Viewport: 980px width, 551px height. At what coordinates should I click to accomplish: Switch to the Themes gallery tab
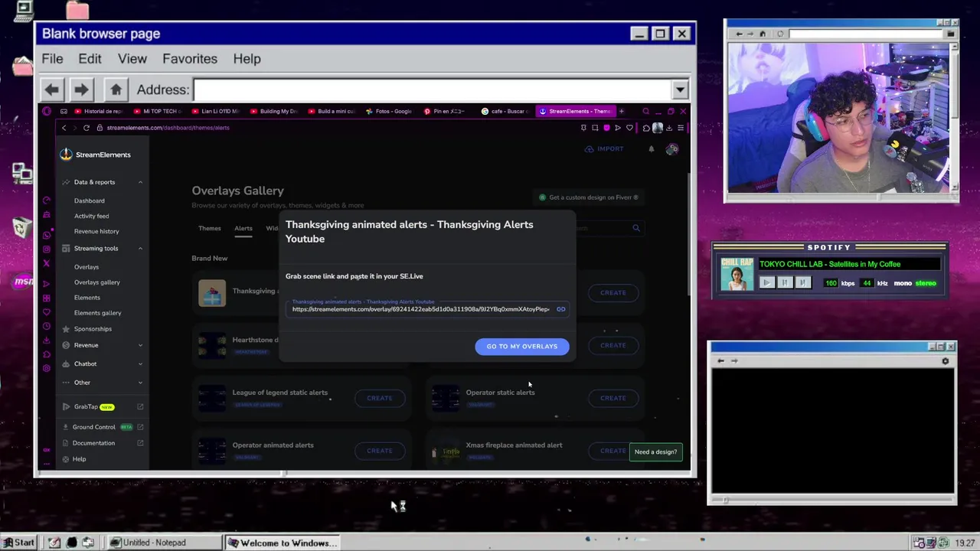point(210,228)
